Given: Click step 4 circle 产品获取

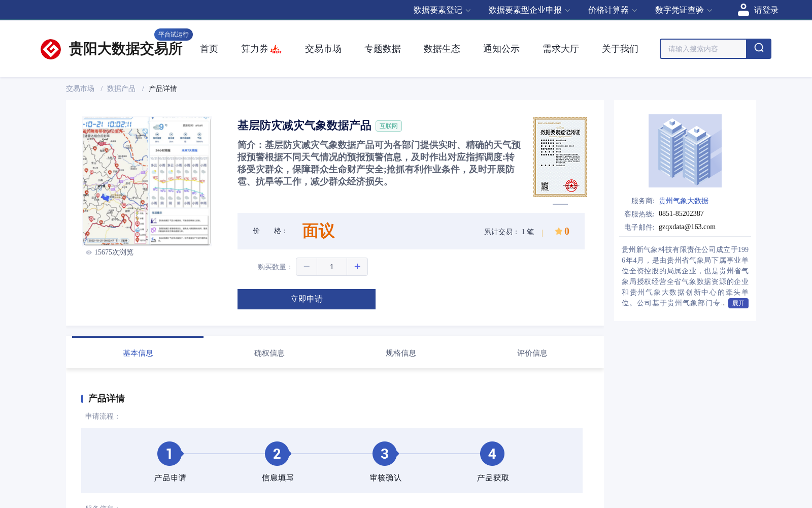Looking at the screenshot, I should pos(492,454).
